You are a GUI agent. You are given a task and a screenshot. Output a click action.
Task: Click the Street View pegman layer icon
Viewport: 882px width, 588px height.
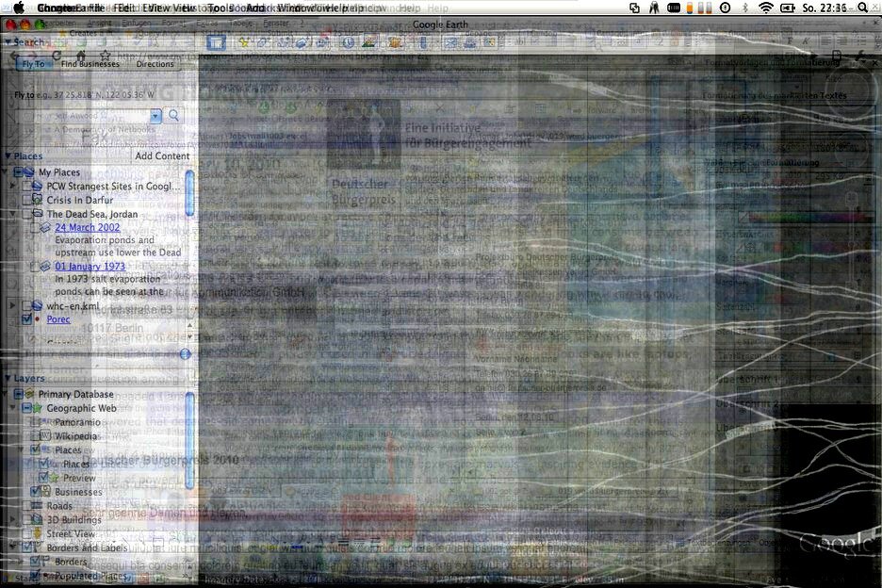tap(38, 533)
